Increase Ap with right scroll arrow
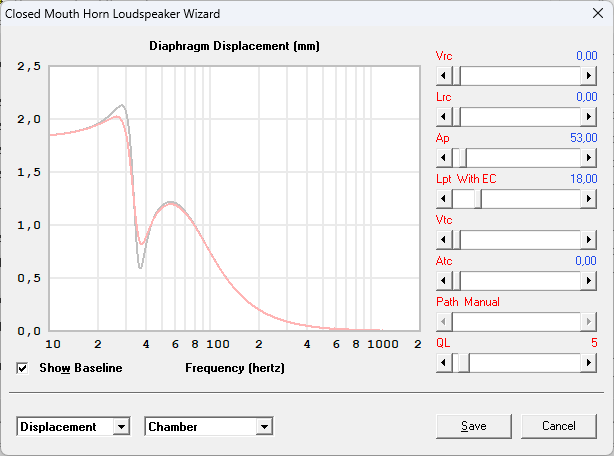 (589, 158)
